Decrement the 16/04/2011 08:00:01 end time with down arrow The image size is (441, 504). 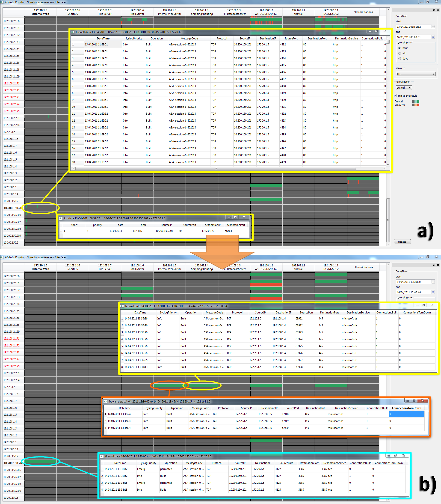[x=433, y=38]
